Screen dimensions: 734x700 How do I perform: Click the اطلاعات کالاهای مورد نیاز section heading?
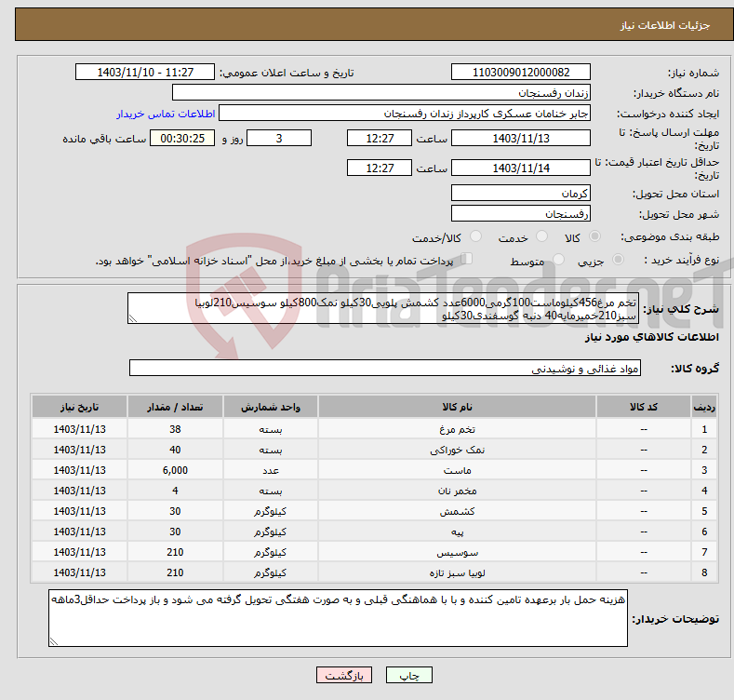pos(651,337)
